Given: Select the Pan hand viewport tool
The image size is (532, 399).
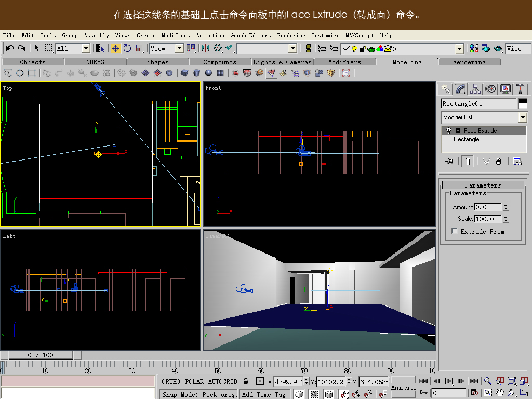Looking at the screenshot, I should point(499,393).
